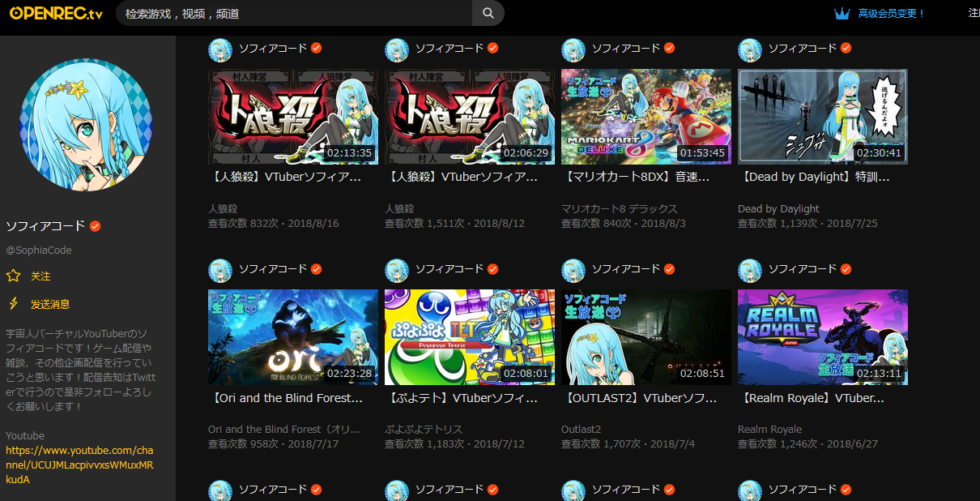The image size is (980, 501).
Task: Click the small channel avatar above the Dead by Daylight video
Action: click(x=750, y=49)
